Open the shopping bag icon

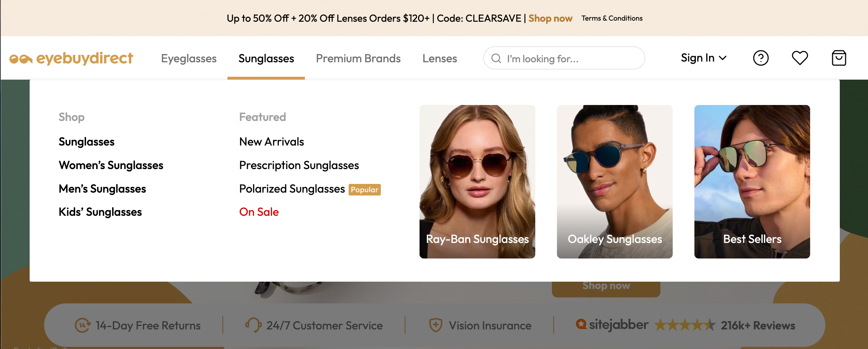[x=839, y=58]
